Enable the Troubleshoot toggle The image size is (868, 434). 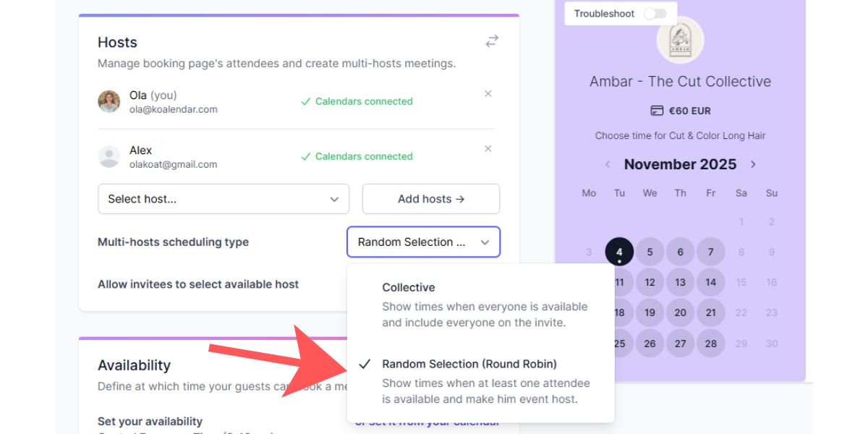click(656, 13)
